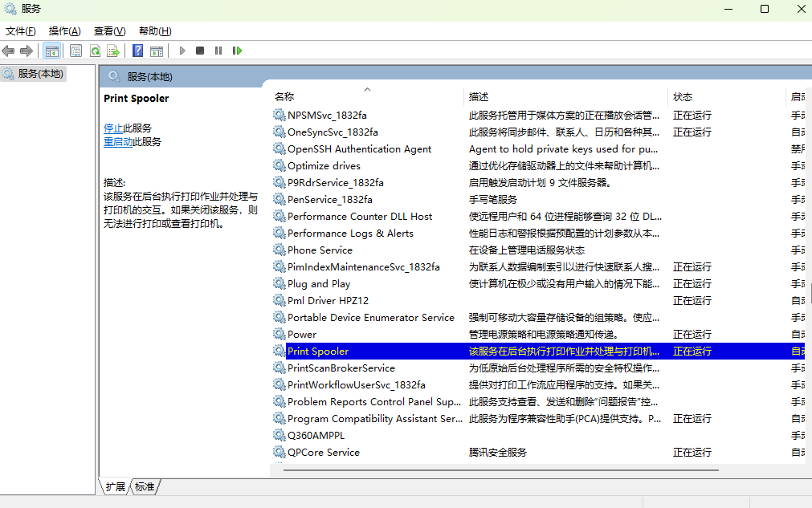
Task: Click the gear icon of Q360AMPPL
Action: (280, 435)
